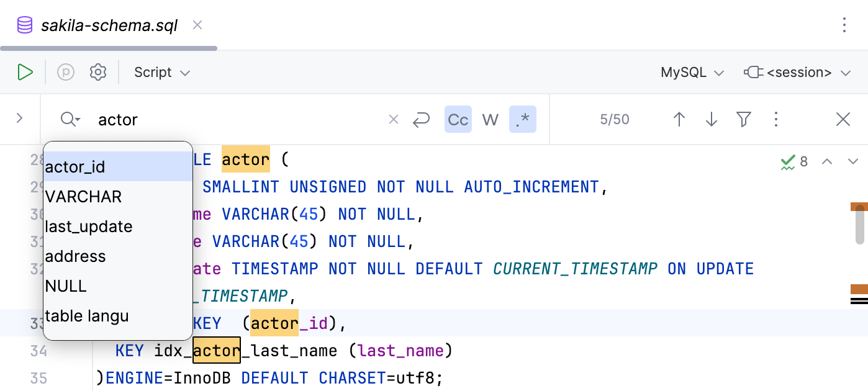Open the Script mode dropdown
The image size is (868, 391).
[x=162, y=73]
